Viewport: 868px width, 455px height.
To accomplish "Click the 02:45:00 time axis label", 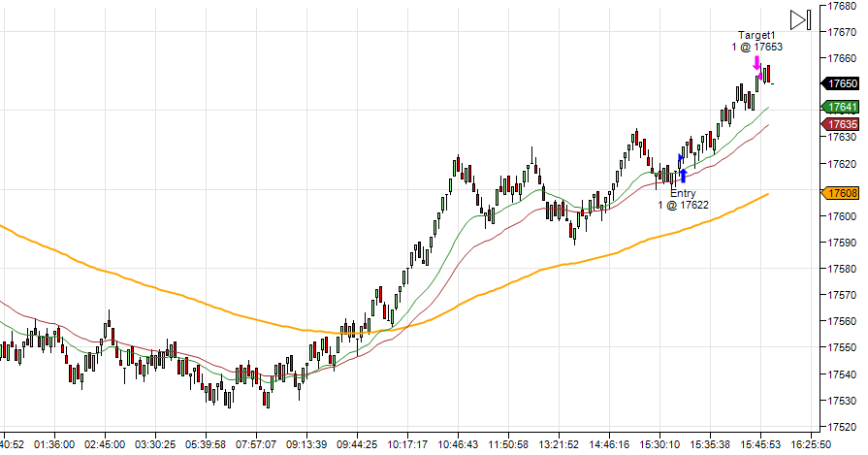I will 105,444.
